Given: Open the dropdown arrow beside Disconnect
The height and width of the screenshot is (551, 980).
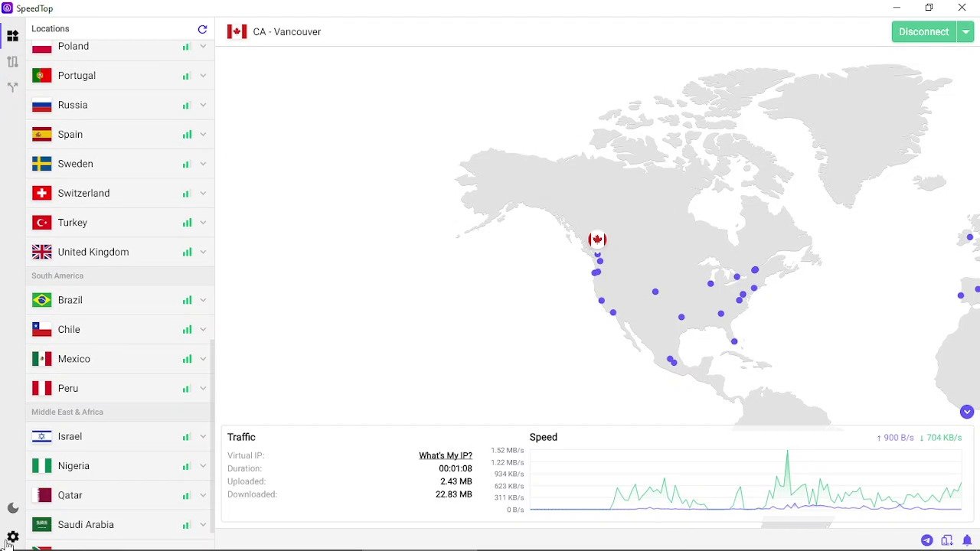Looking at the screenshot, I should coord(966,31).
